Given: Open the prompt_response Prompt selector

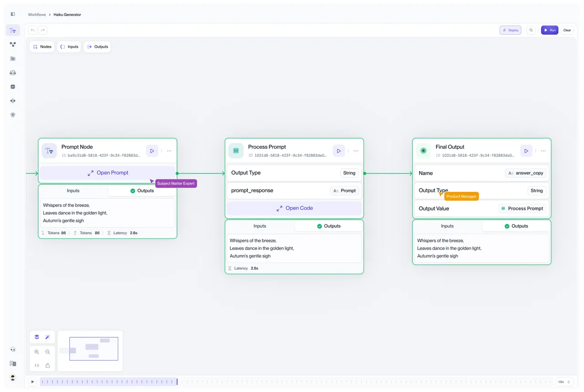Looking at the screenshot, I should pos(344,191).
